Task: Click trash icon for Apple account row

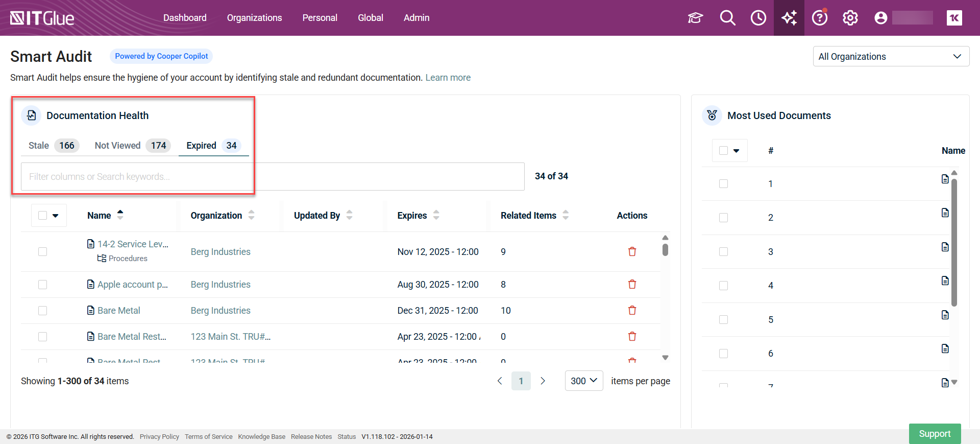Action: [x=632, y=285]
